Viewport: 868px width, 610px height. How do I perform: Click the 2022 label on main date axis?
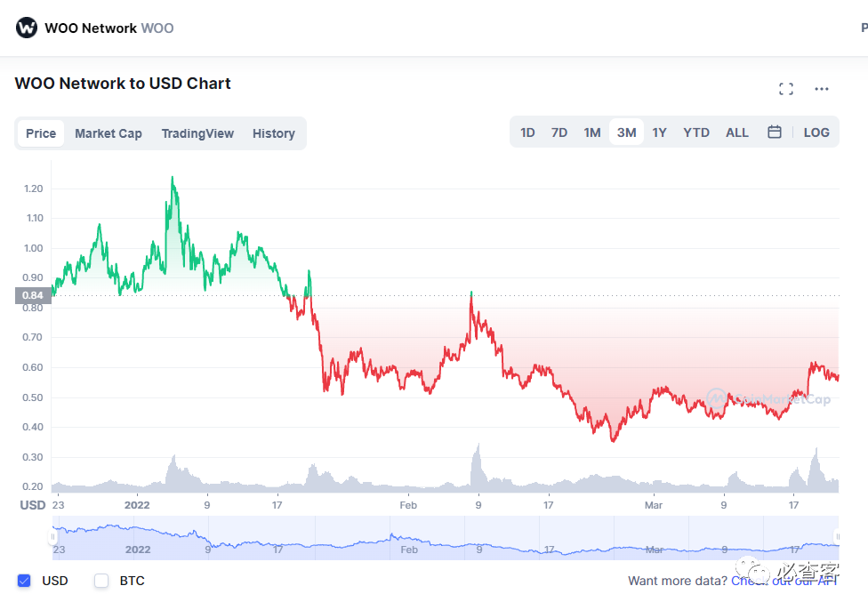137,505
